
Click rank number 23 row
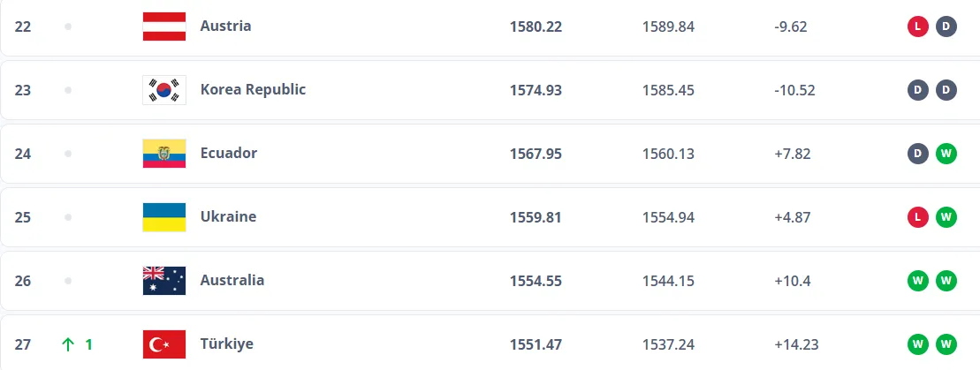click(x=23, y=90)
